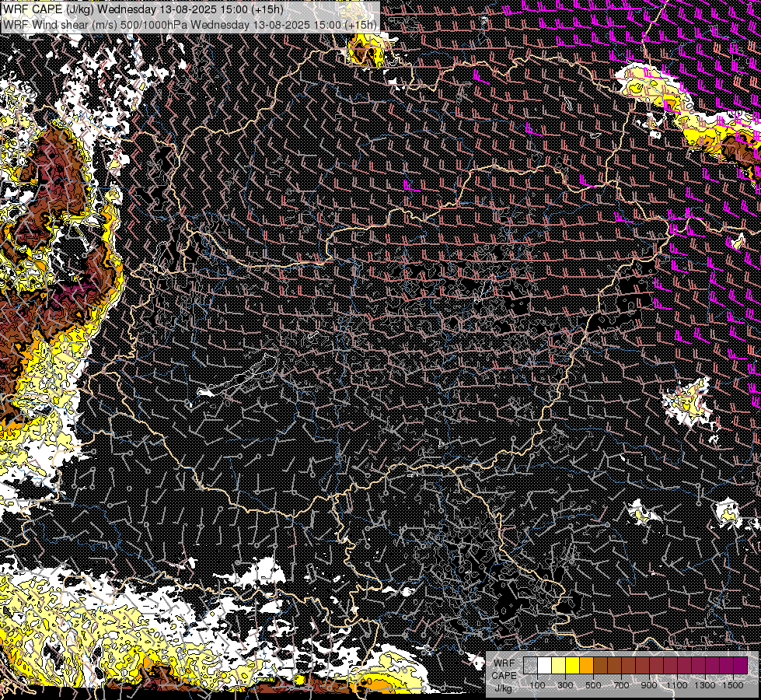Select the empty first legend swatch below 100
The height and width of the screenshot is (700, 761).
point(530,665)
